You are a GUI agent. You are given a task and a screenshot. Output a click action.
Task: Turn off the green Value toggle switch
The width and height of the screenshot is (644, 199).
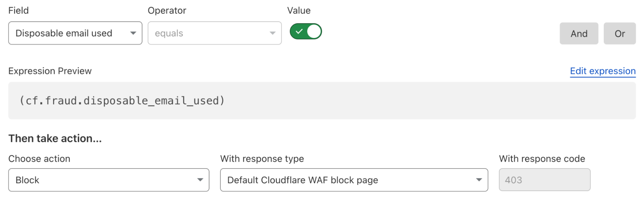pyautogui.click(x=306, y=32)
